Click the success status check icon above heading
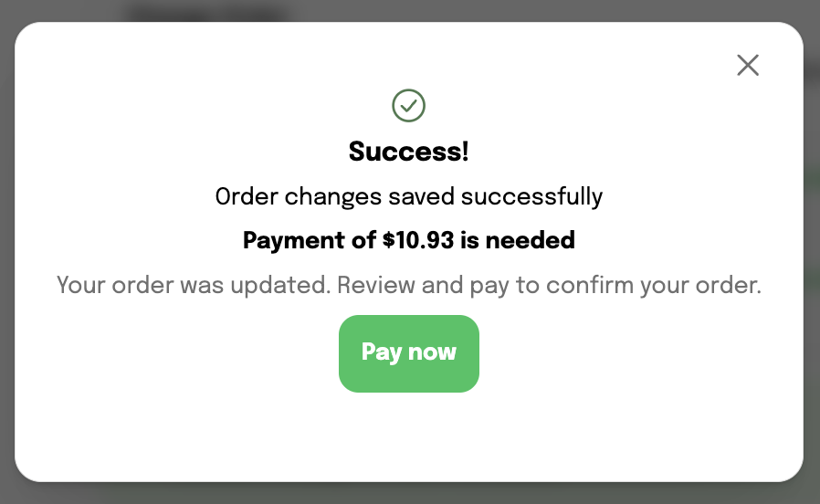 408,106
